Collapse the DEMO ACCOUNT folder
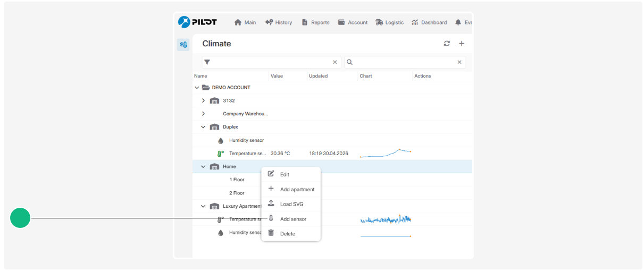 coord(197,88)
